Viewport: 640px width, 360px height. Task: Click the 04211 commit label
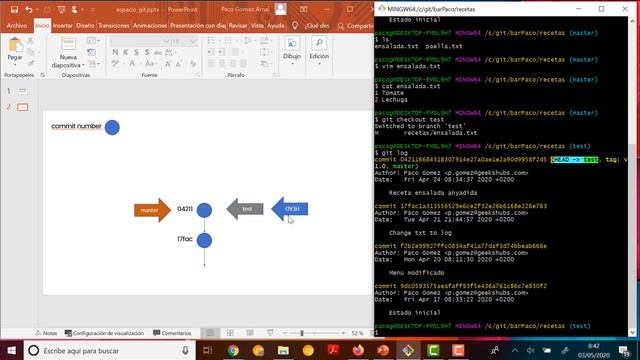185,209
